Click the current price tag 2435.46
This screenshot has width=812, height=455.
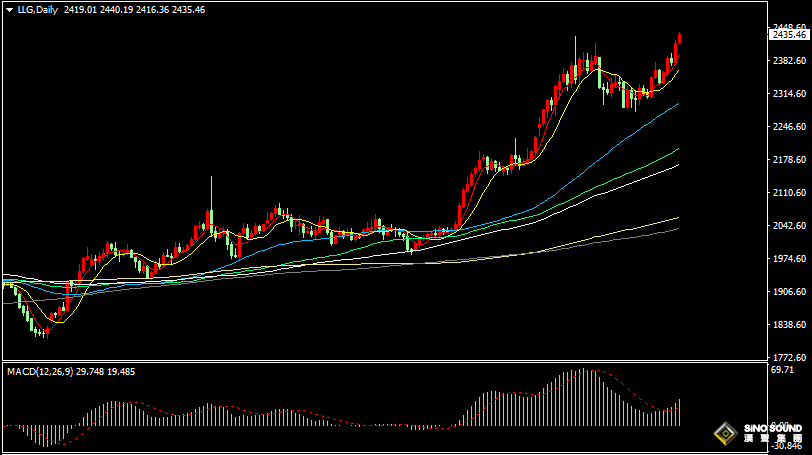tap(789, 34)
